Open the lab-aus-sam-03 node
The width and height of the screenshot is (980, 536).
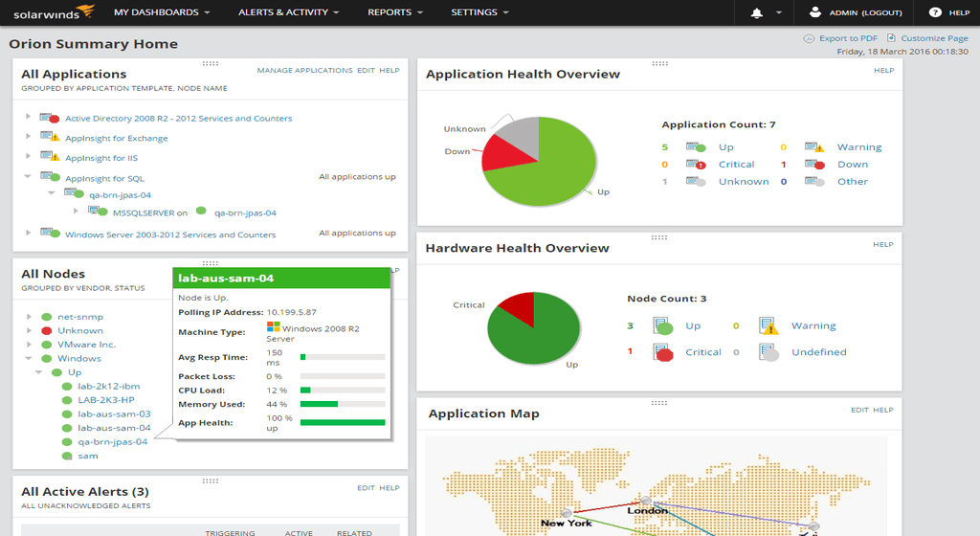[x=115, y=413]
